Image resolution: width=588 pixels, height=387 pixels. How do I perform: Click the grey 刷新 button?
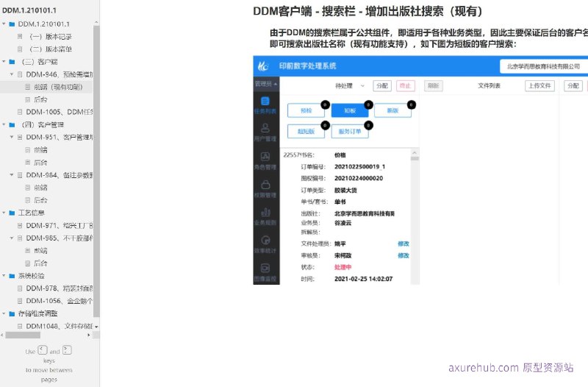click(x=434, y=86)
